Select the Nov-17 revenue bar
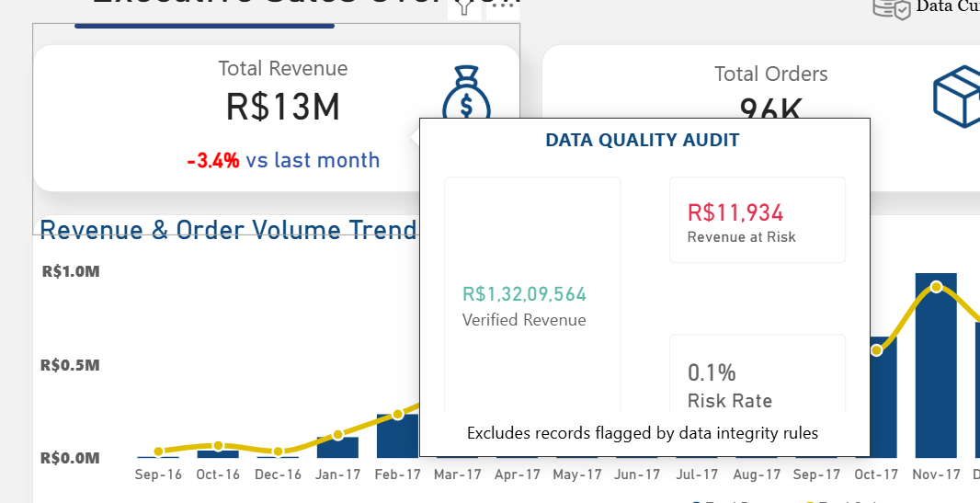This screenshot has width=980, height=503. point(936,368)
